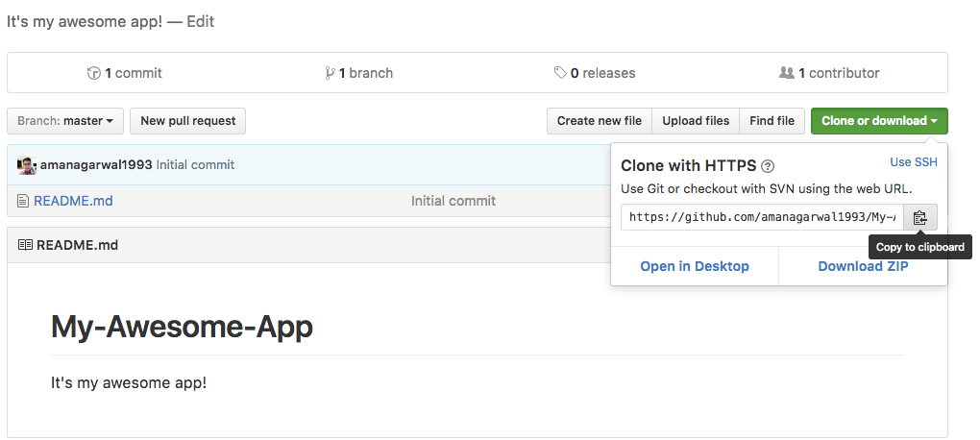Viewport: 980px width, 440px height.
Task: Click the Create new file button
Action: [x=600, y=121]
